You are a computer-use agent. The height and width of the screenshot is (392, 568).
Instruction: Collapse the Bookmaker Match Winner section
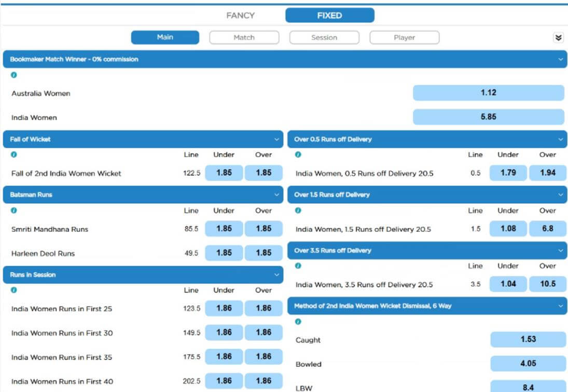[559, 59]
